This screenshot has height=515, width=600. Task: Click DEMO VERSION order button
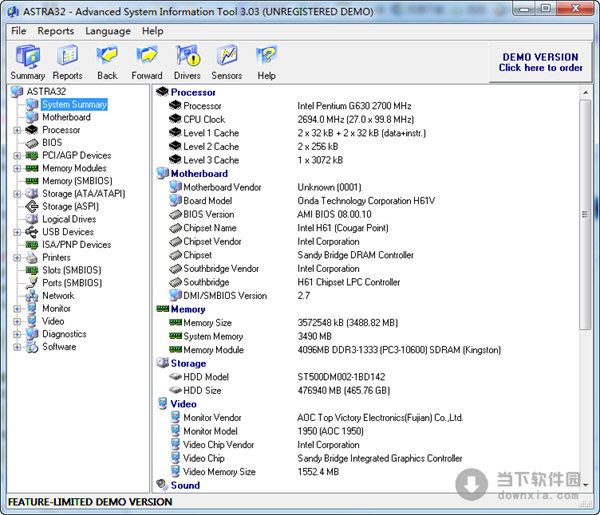540,62
